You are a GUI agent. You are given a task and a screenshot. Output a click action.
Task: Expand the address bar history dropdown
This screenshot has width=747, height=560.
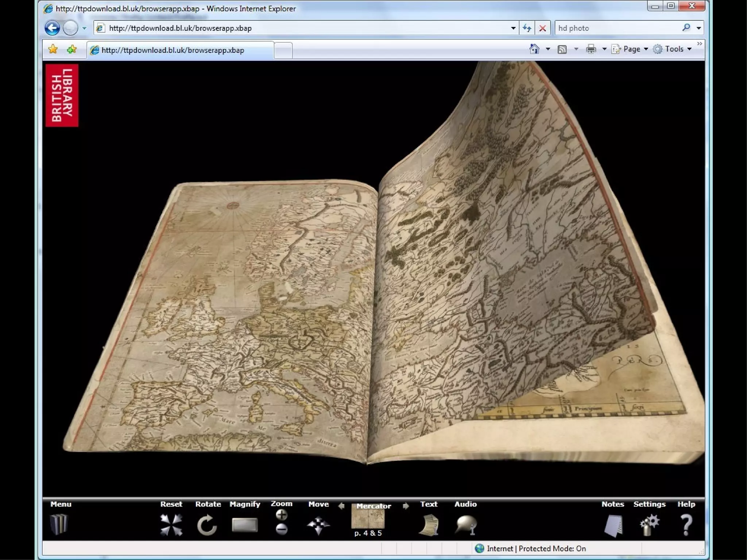click(513, 28)
